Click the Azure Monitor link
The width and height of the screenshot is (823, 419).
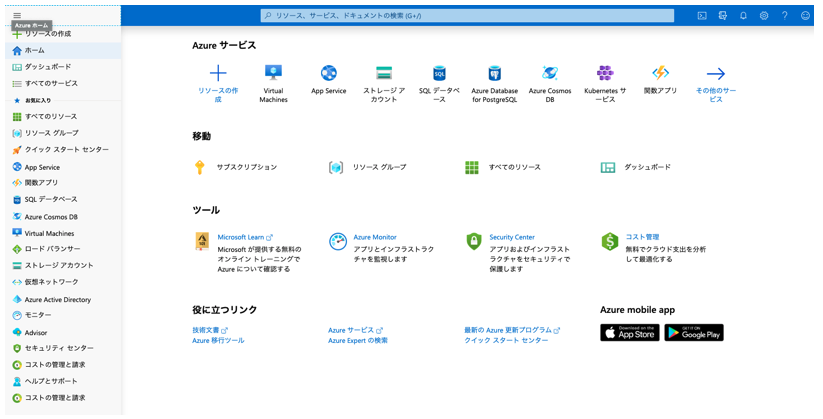375,237
